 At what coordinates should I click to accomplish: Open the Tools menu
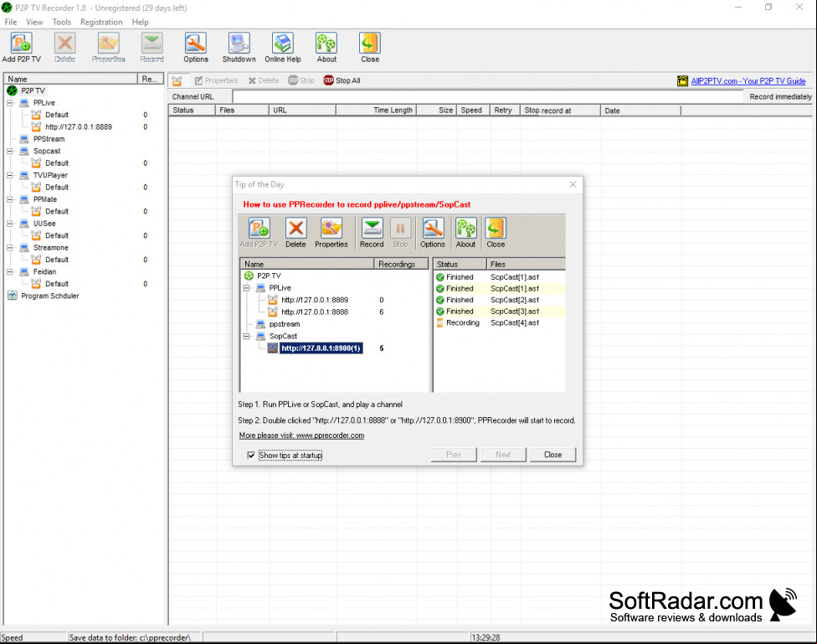click(x=61, y=22)
